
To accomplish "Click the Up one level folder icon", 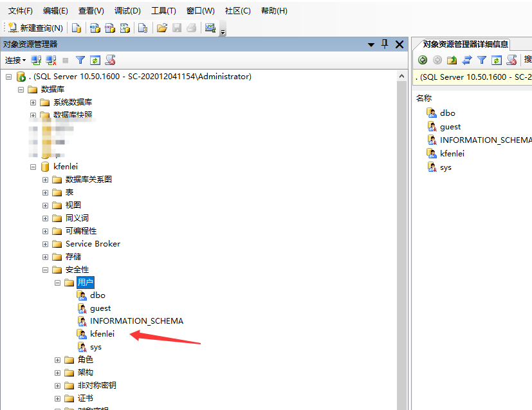I will pyautogui.click(x=452, y=60).
